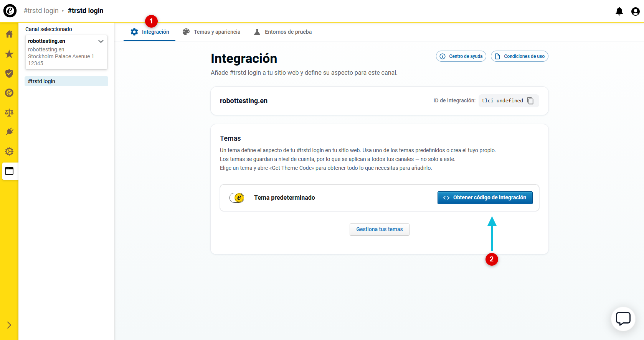Click the Trusted Shops logo icon
This screenshot has width=644, height=340.
coord(10,11)
